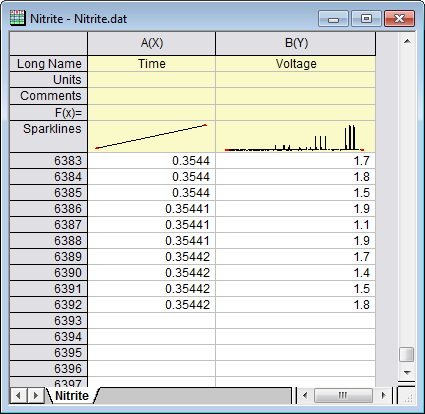Select row header 6392
425x414 pixels.
(x=49, y=305)
